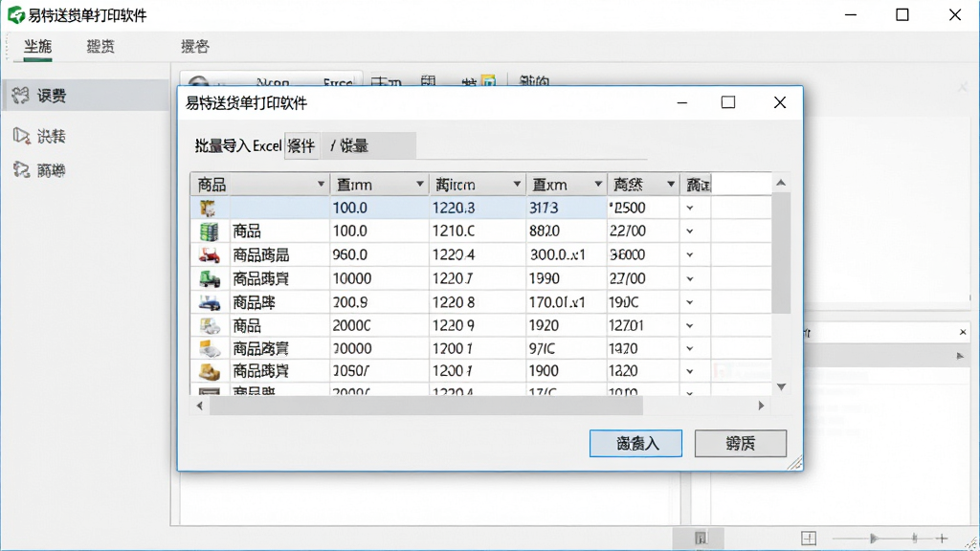980x551 pixels.
Task: Expand the dropdown in the 1220.4 row
Action: point(690,254)
